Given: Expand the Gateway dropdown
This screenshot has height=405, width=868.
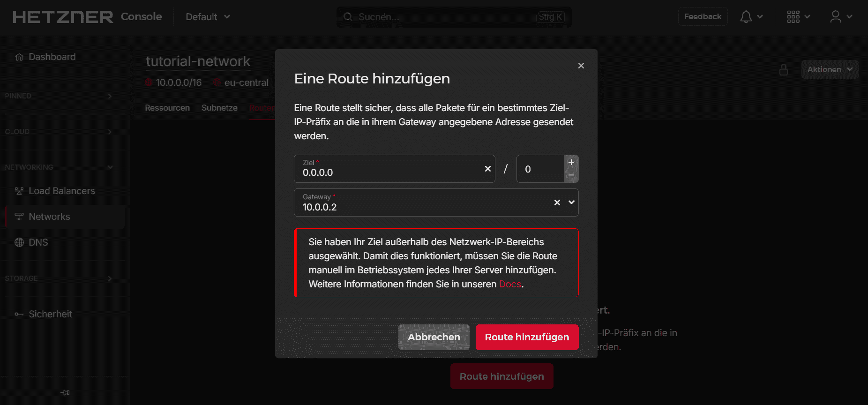Looking at the screenshot, I should click(571, 202).
